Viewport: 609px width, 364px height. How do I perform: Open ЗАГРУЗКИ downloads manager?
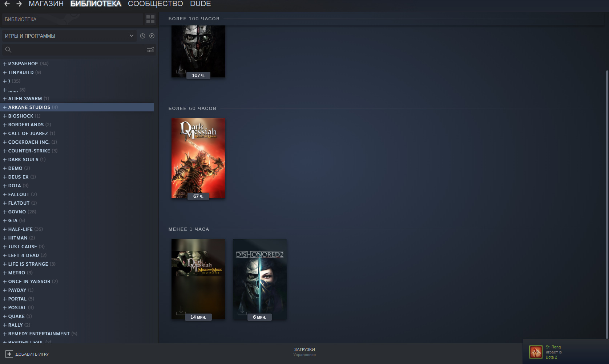pyautogui.click(x=304, y=349)
